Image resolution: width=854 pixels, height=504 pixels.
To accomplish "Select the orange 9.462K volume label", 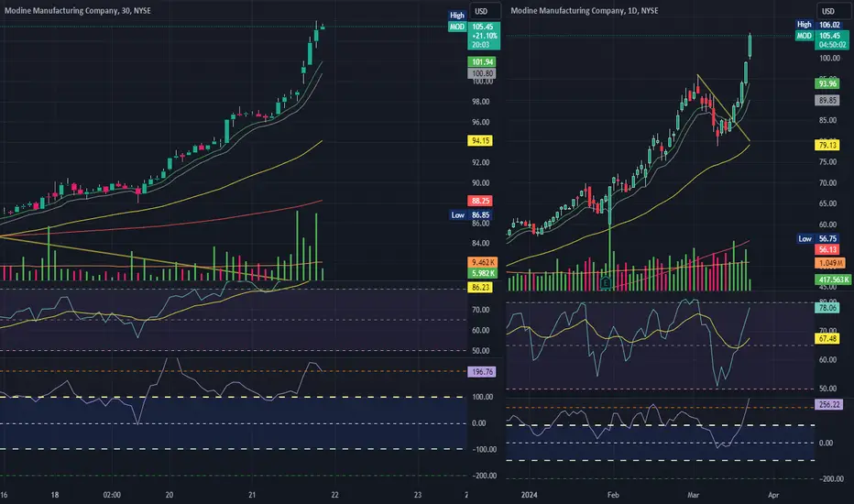I will [x=483, y=262].
